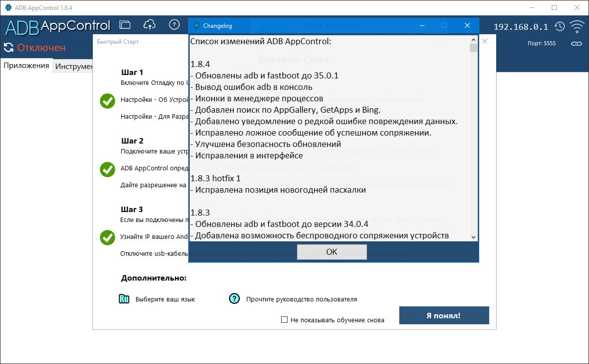Click the language icon beside Выберите ваш язык

tap(124, 299)
